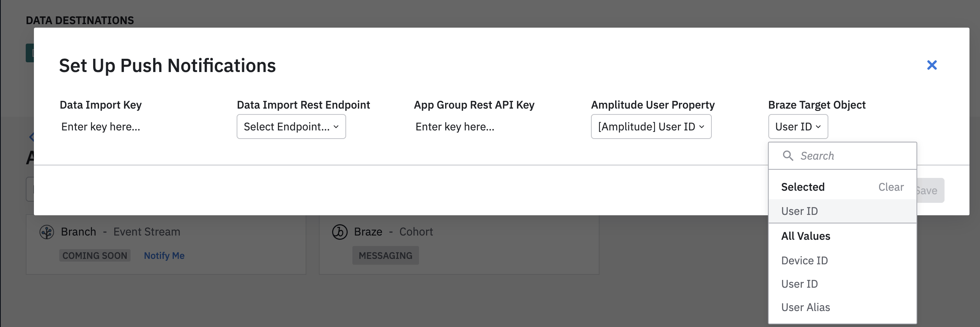Open the Select Endpoint dropdown
The height and width of the screenshot is (327, 980).
pyautogui.click(x=291, y=127)
